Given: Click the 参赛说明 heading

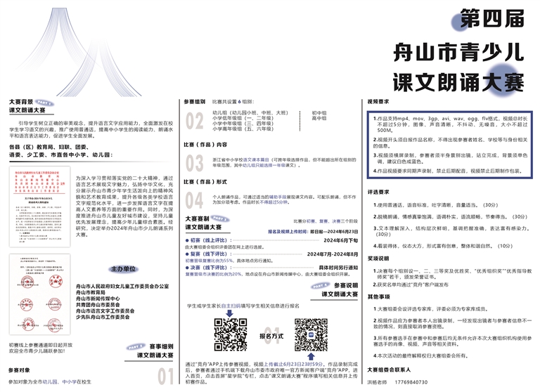Looking at the screenshot, I should point(346,285).
